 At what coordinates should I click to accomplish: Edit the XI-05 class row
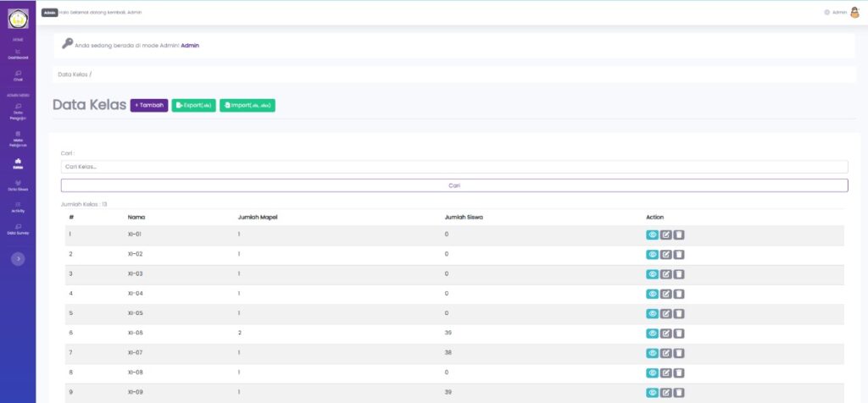[666, 313]
